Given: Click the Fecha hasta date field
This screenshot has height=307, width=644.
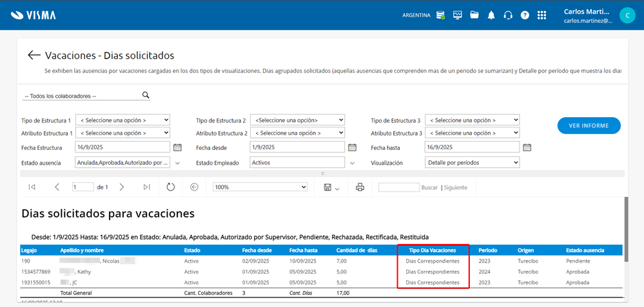Looking at the screenshot, I should tap(473, 147).
